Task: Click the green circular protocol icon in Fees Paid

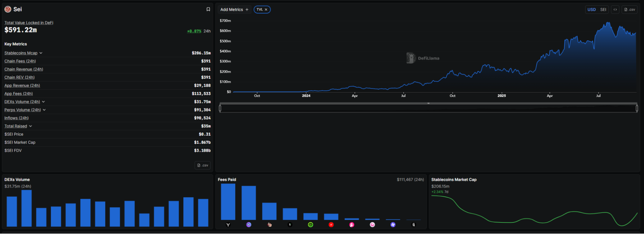Action: [311, 225]
